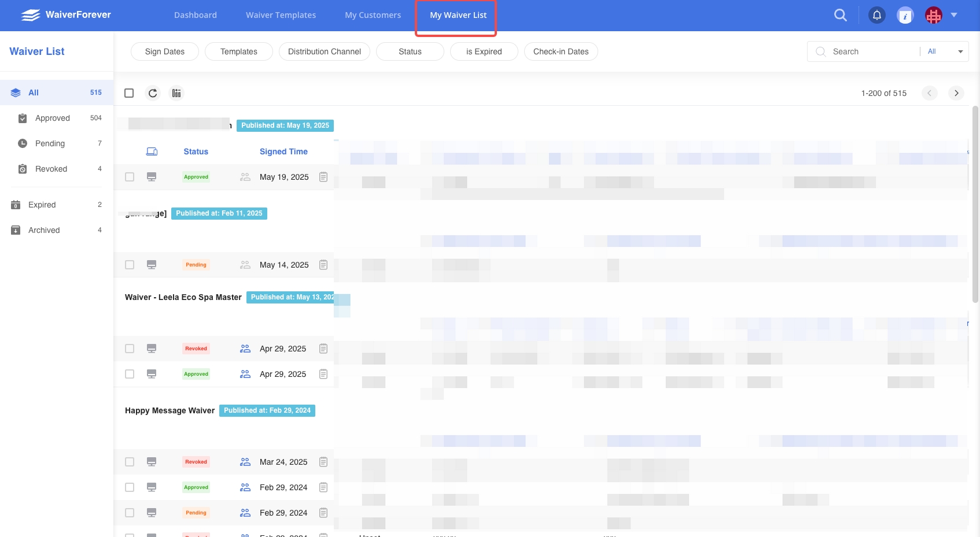Click the info icon in top bar
This screenshot has height=537, width=980.
tap(905, 16)
